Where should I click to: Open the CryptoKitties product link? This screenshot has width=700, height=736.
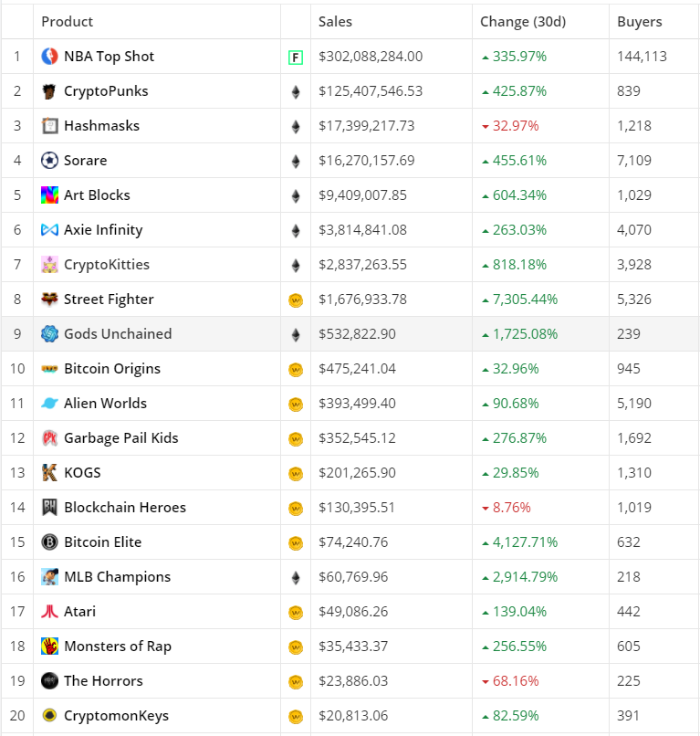click(107, 265)
